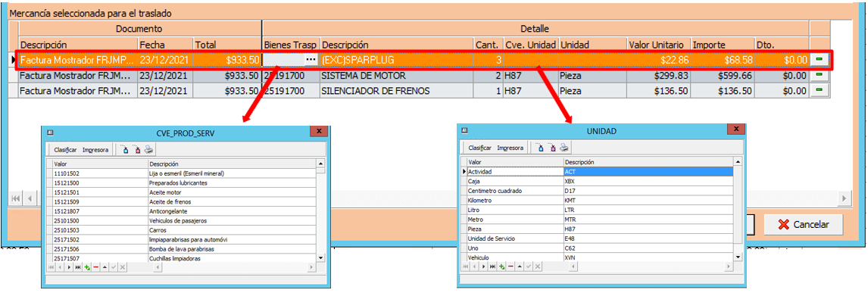The image size is (868, 293).
Task: Delete record with red minus in CVE_PROD_SERV
Action: pyautogui.click(x=95, y=267)
